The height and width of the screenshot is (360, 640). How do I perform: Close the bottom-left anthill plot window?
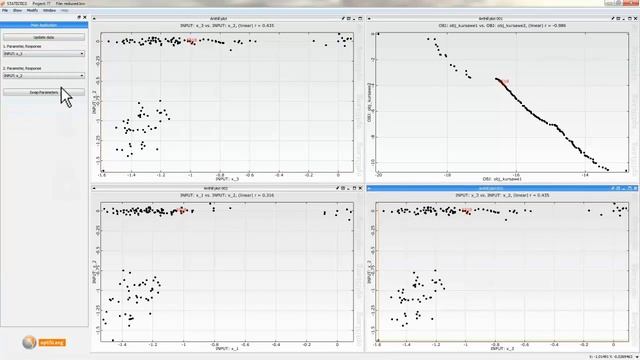tap(360, 189)
